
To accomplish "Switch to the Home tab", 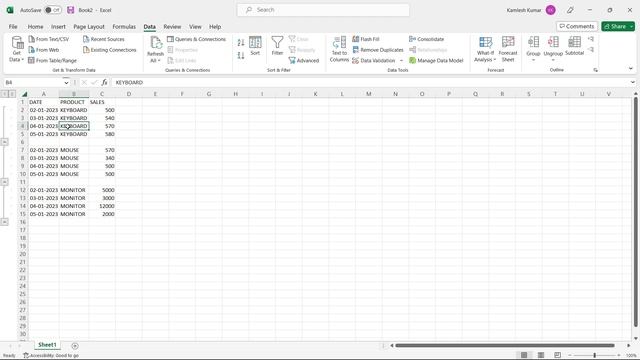I will 36,27.
